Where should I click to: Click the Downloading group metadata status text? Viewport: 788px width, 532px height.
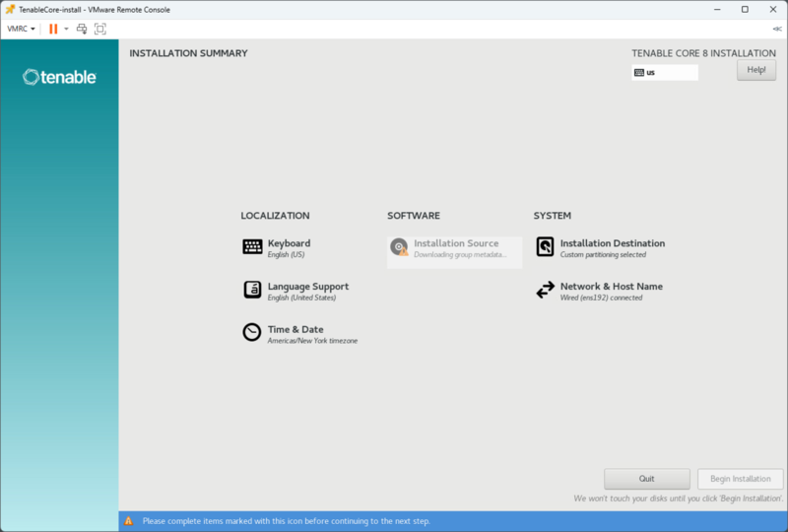point(460,255)
